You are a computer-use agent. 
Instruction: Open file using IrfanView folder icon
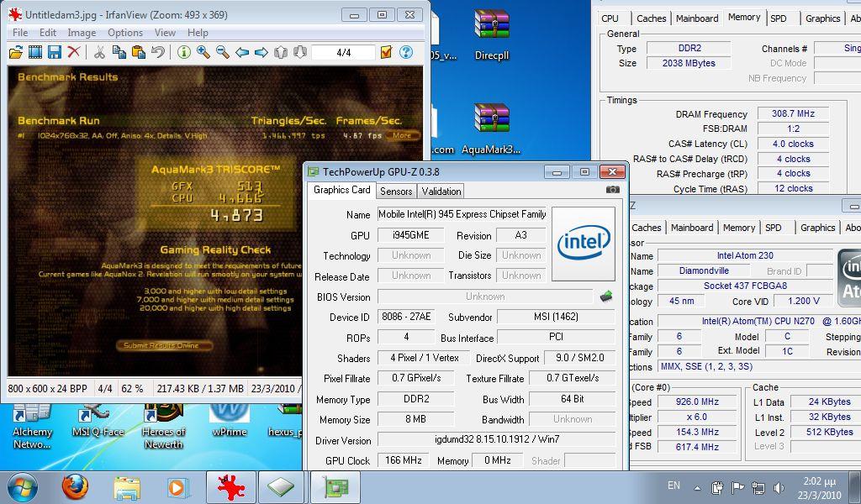point(16,52)
